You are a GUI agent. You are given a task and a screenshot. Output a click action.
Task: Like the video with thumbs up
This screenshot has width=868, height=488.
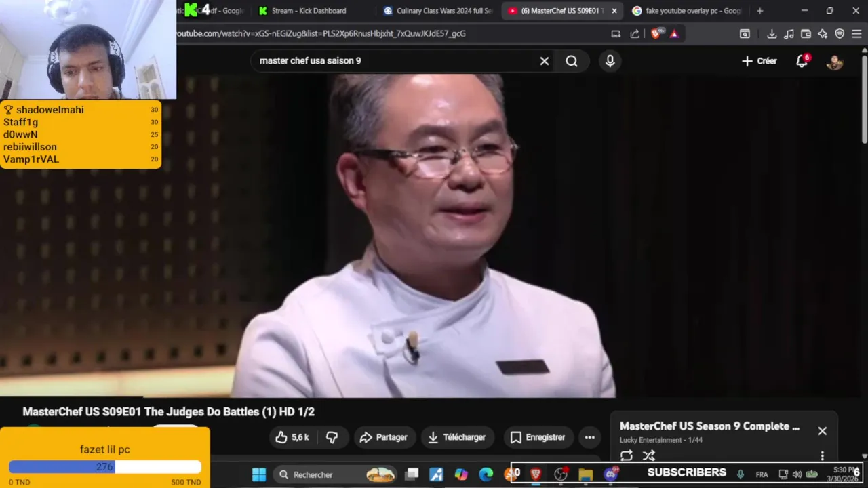292,437
